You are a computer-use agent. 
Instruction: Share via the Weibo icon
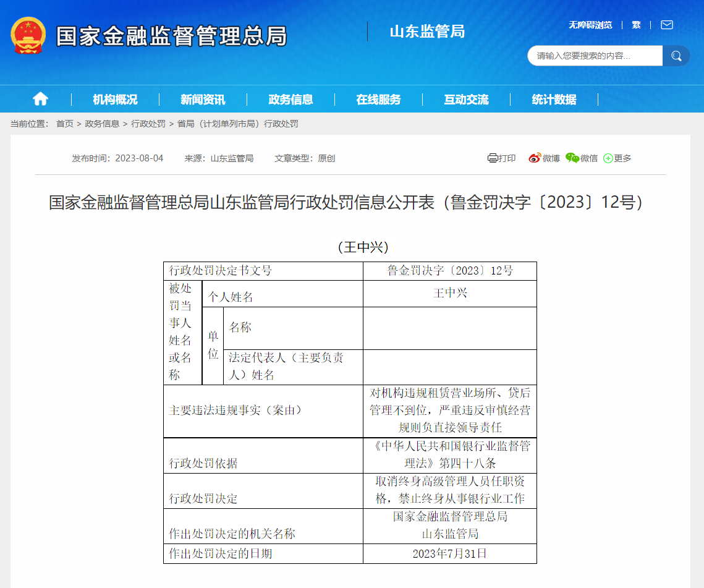535,158
